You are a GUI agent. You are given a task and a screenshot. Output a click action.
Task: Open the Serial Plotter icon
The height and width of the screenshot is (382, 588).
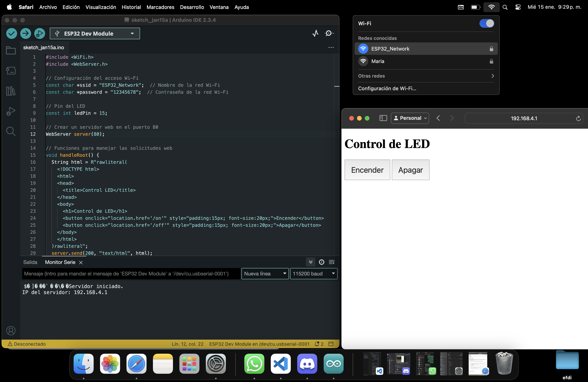click(315, 33)
